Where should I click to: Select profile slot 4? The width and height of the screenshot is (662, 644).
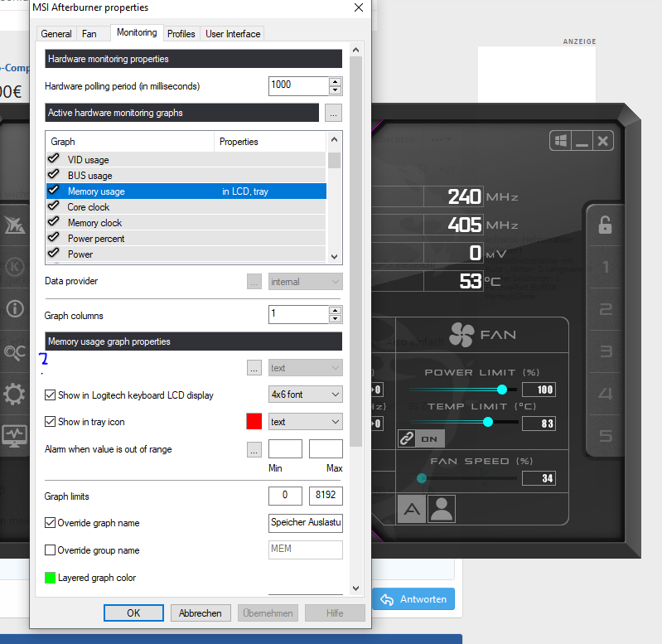(x=606, y=394)
